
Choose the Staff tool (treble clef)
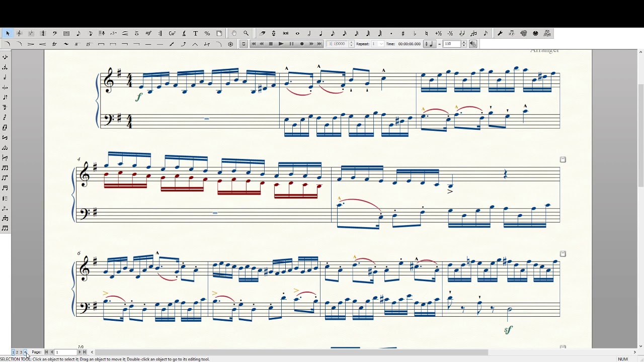pos(19,33)
